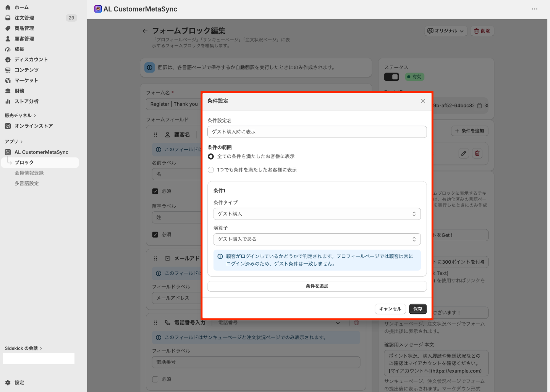Select the 商品管理 tag icon
Image resolution: width=550 pixels, height=392 pixels.
(x=8, y=28)
